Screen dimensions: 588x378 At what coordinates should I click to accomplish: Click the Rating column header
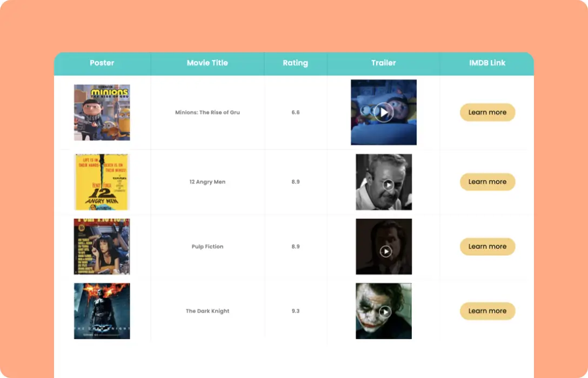[295, 63]
